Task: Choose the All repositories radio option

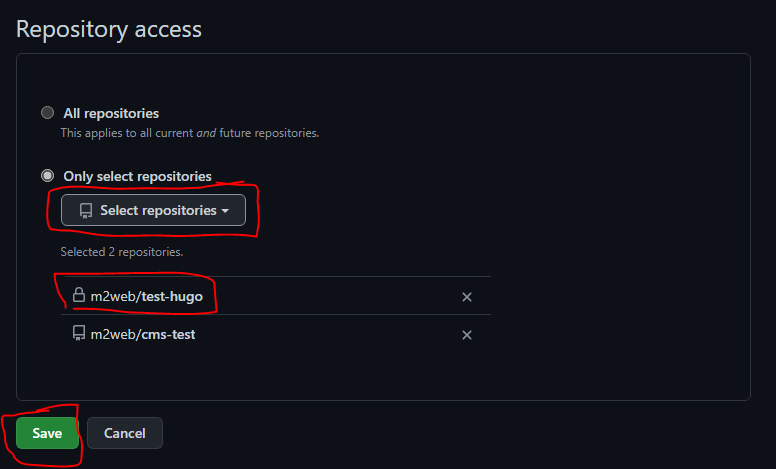Action: coord(48,113)
